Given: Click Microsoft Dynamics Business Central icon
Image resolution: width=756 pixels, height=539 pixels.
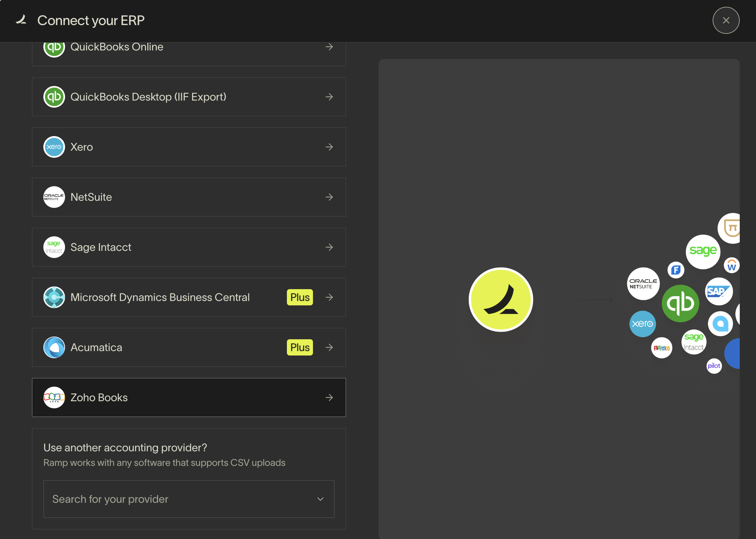Looking at the screenshot, I should (x=54, y=297).
